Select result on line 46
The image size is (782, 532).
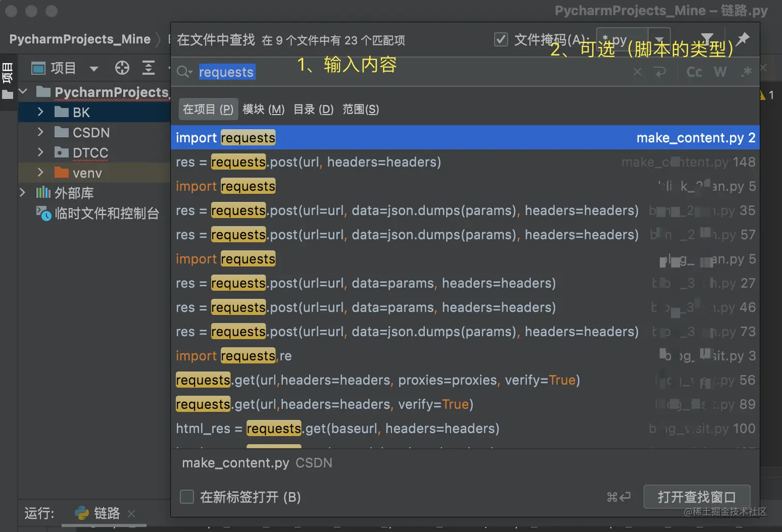point(465,307)
